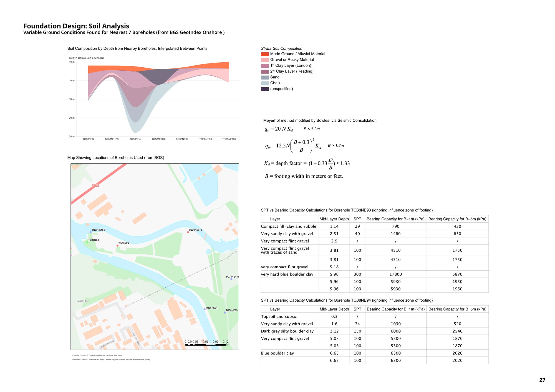The image size is (555, 392).
Task: Select the 2nd Clay Layer (Reading) swatch
Action: pos(265,72)
